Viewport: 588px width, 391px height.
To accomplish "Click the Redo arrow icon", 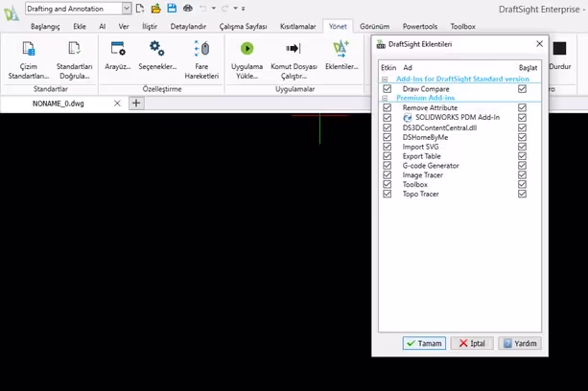I will click(x=224, y=9).
